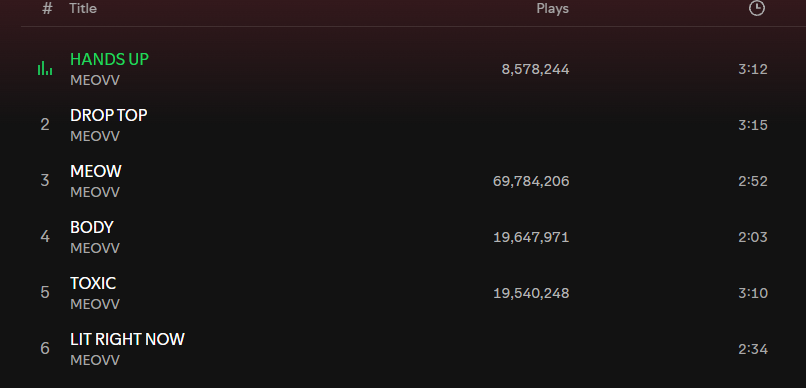
Task: Click the 2:03 duration of BODY
Action: pos(753,237)
